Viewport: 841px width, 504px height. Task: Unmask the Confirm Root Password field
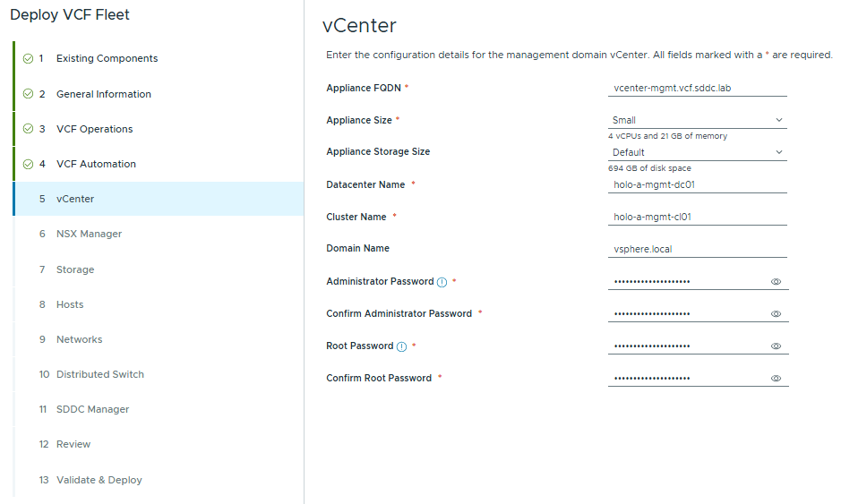click(x=776, y=379)
